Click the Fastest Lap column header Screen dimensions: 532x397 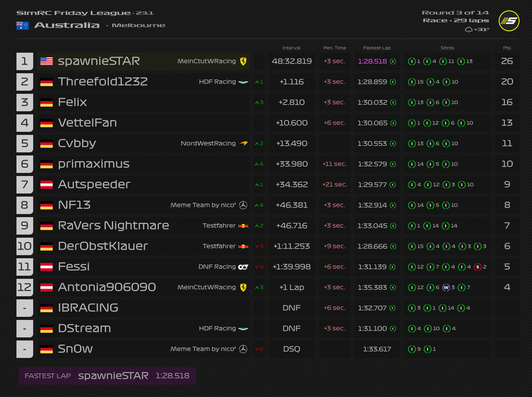click(377, 48)
